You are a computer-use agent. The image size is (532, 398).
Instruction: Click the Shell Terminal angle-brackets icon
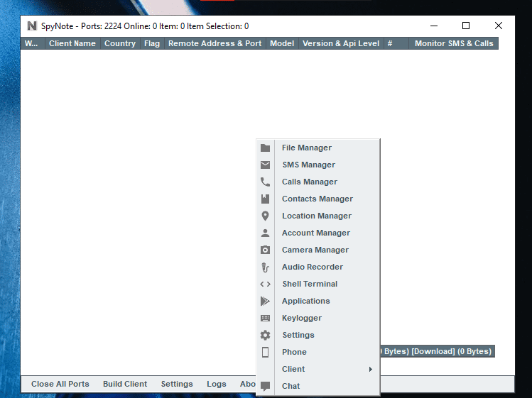(x=266, y=284)
